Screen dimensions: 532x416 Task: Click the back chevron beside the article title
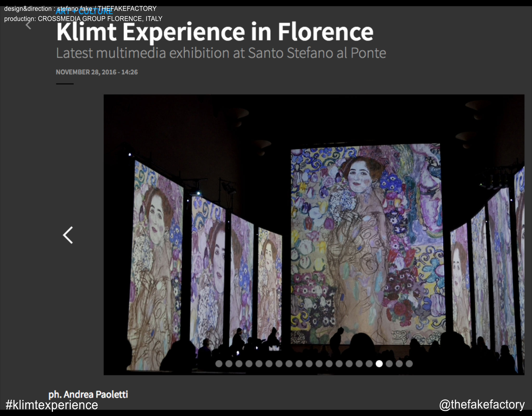click(28, 25)
